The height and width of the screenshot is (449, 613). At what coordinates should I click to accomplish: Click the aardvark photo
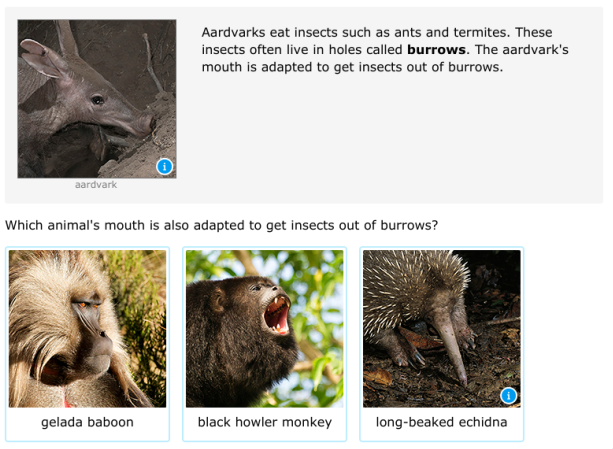pyautogui.click(x=97, y=98)
